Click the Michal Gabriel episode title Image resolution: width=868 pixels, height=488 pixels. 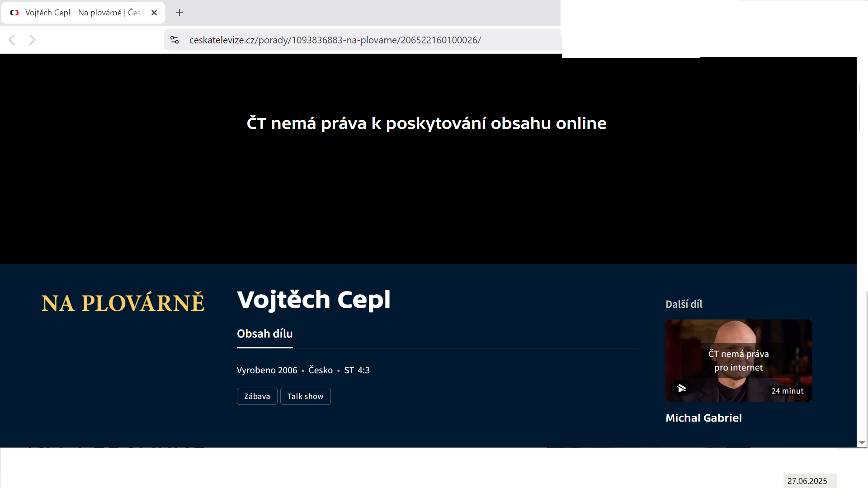pos(704,418)
